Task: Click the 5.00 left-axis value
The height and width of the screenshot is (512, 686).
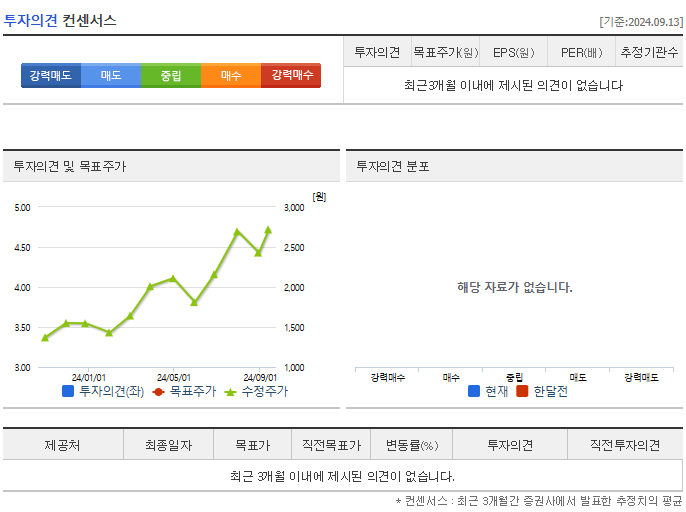Action: (22, 207)
